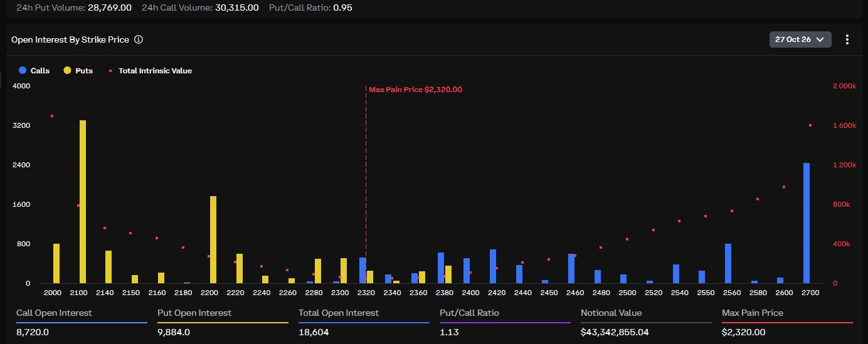
Task: Click the blue call bar at strike 2420
Action: pyautogui.click(x=493, y=266)
